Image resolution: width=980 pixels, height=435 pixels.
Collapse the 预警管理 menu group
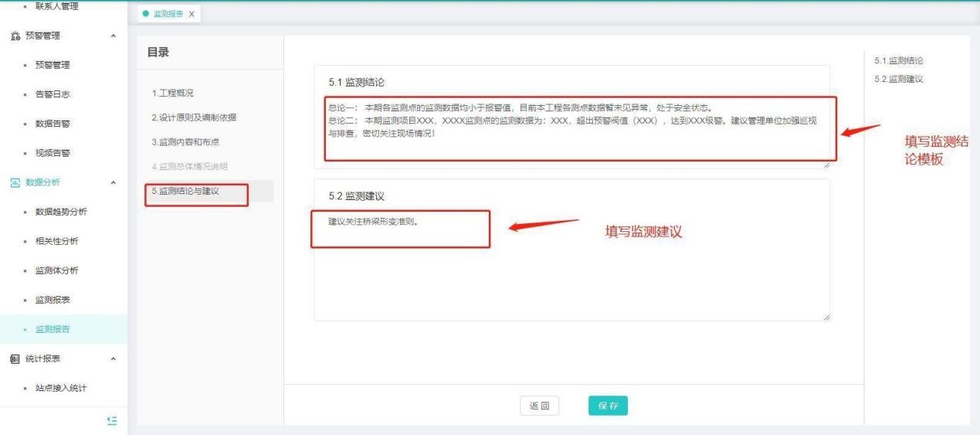click(114, 36)
